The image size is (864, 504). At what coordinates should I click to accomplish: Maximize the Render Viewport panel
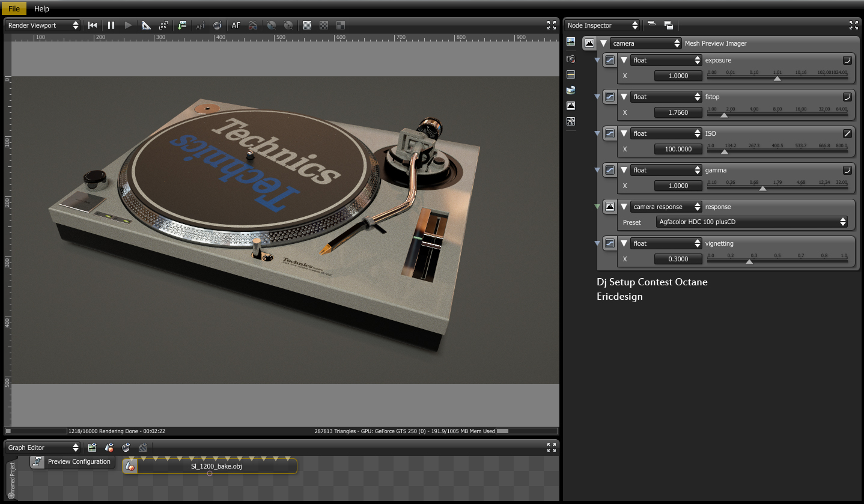pyautogui.click(x=551, y=25)
